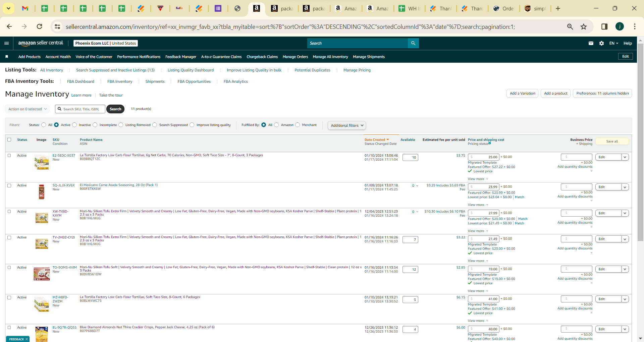Click the Search SKU, Title, ISBN field
Viewport: 644px width, 342px height.
80,109
